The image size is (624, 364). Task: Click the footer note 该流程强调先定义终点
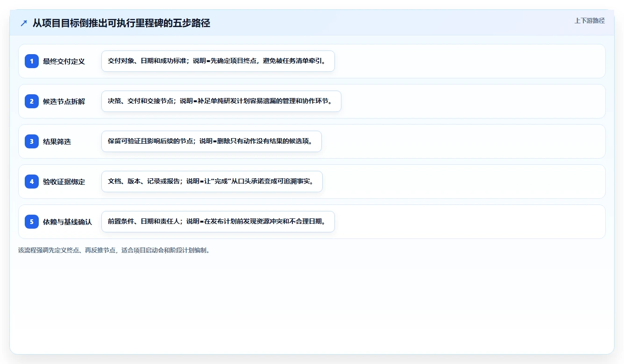[x=114, y=250]
